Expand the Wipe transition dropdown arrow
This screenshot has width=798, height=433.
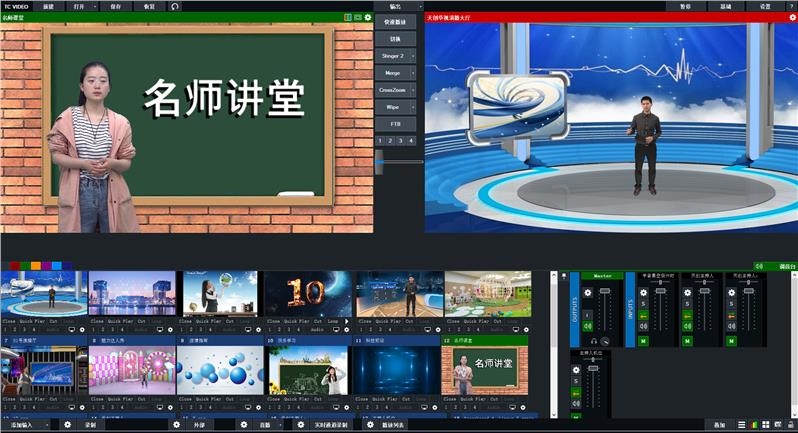click(413, 107)
